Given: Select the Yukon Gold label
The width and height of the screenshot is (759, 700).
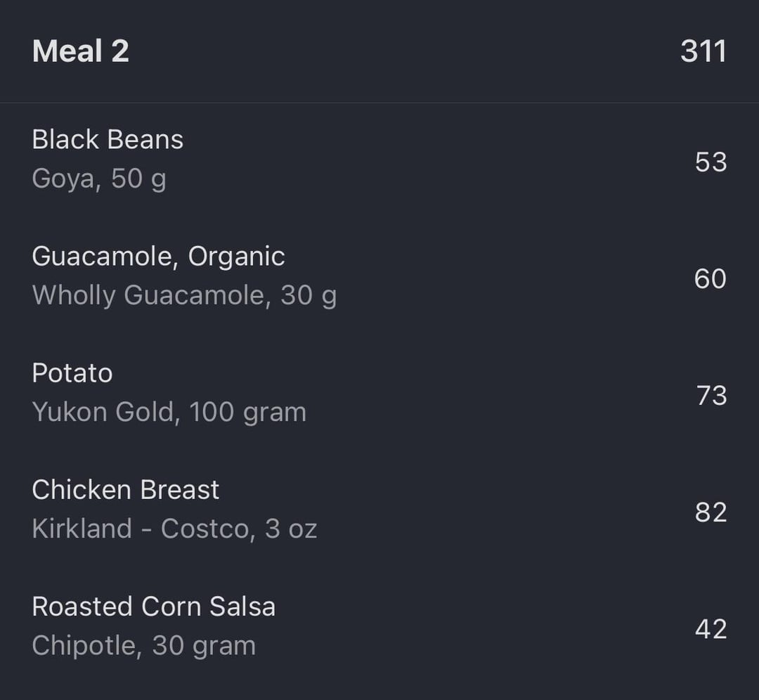Looking at the screenshot, I should [103, 412].
